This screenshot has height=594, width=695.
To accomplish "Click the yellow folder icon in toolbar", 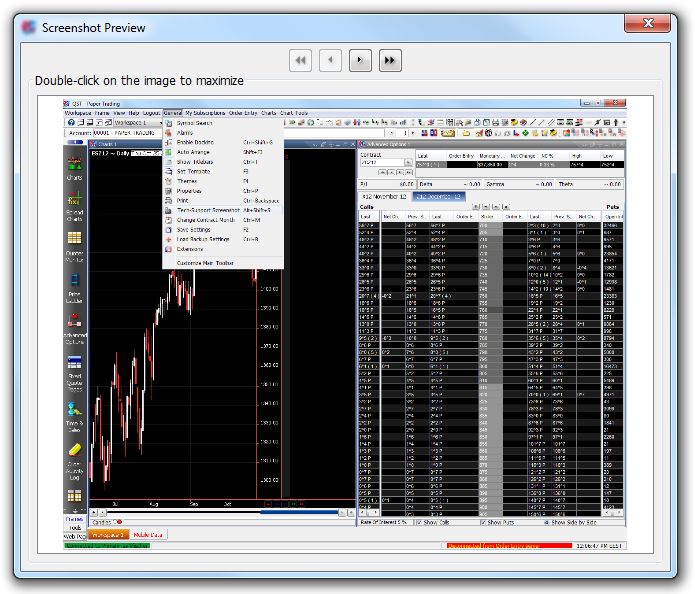I will pos(466,133).
